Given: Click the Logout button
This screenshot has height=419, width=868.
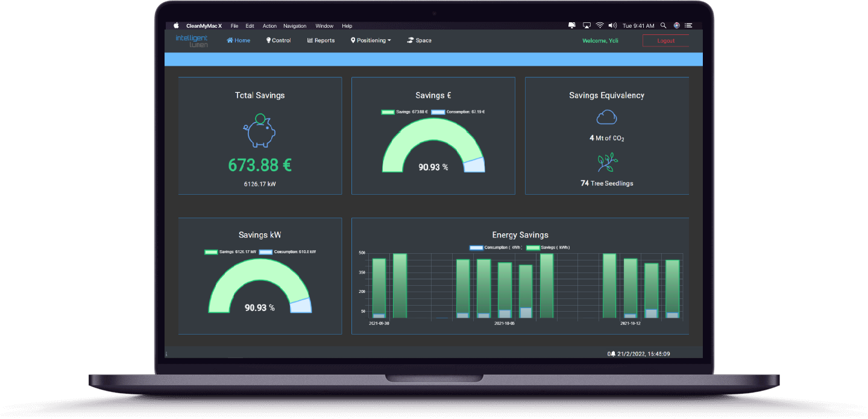Looking at the screenshot, I should tap(665, 40).
